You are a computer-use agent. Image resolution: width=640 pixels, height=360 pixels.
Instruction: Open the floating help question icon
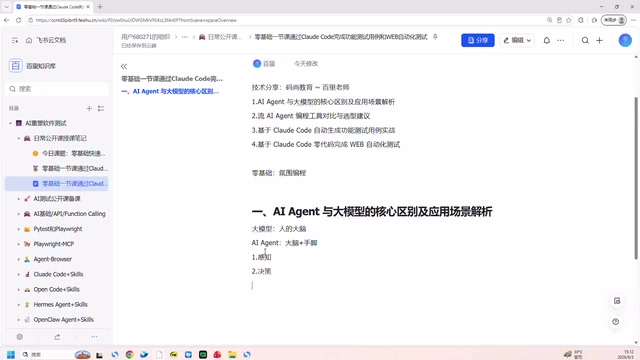pos(616,322)
